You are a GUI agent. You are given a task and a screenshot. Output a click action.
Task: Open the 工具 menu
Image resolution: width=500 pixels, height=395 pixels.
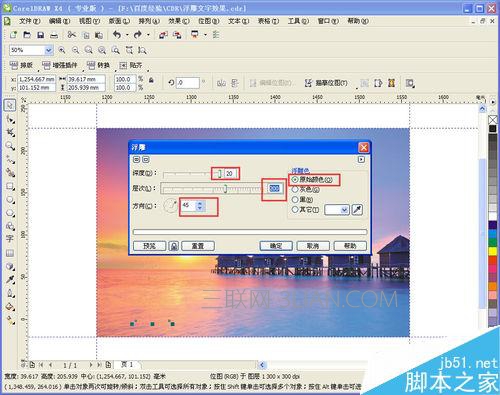298,21
